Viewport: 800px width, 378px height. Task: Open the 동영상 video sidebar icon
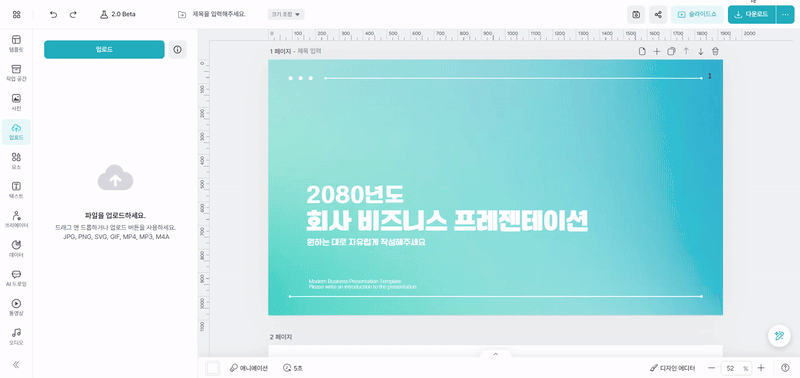(16, 308)
